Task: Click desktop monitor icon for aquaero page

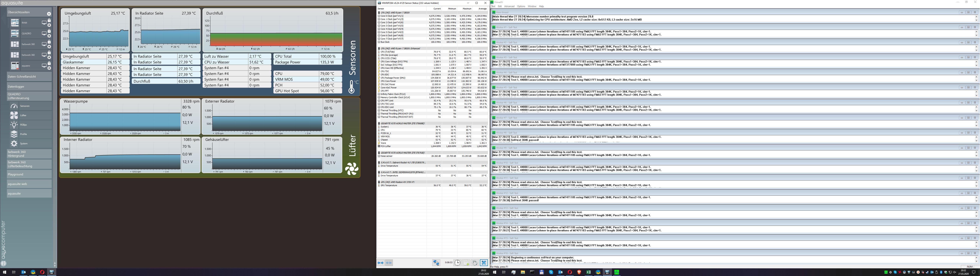Action: pyautogui.click(x=44, y=66)
